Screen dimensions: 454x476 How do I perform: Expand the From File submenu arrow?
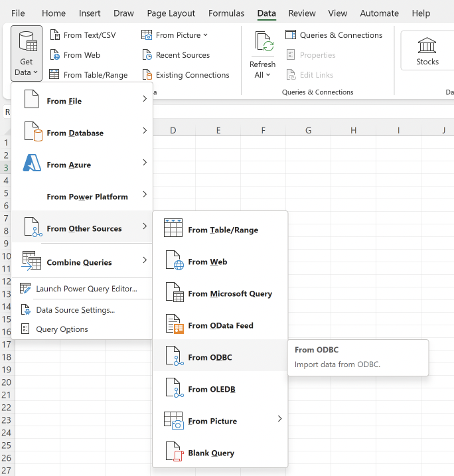[x=145, y=99]
